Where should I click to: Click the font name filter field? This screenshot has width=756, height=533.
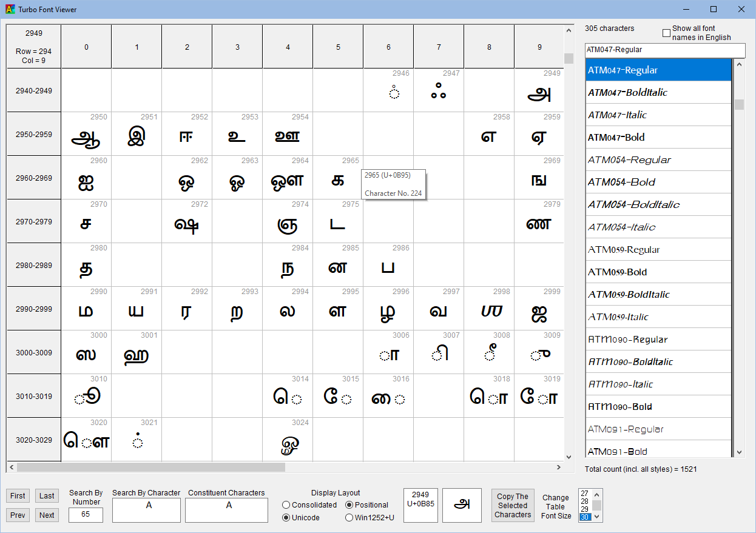(666, 50)
